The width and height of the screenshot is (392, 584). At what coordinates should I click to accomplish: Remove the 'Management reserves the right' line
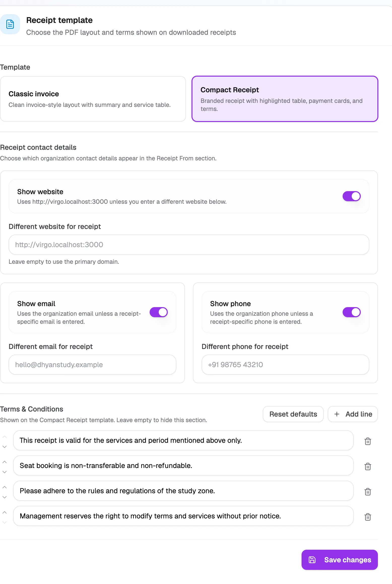(368, 517)
